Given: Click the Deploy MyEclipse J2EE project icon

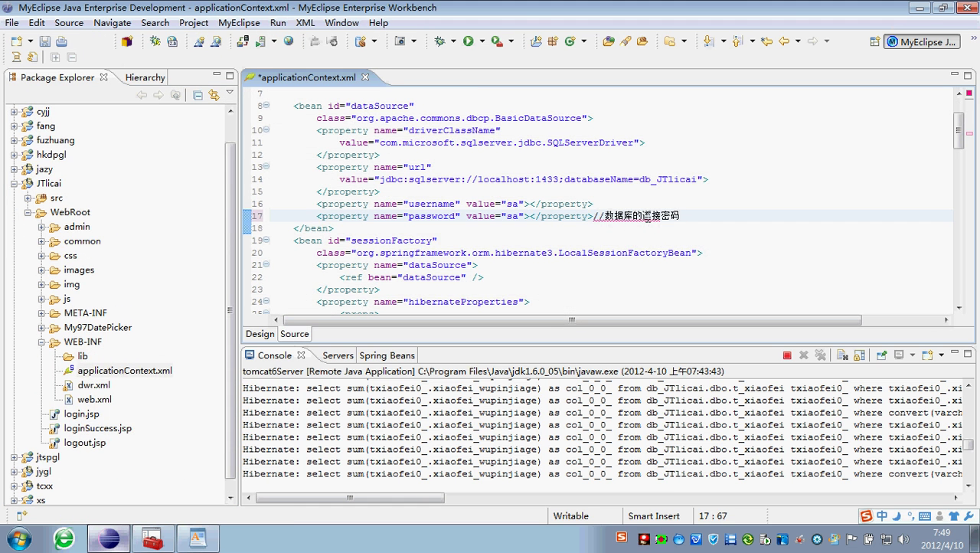Looking at the screenshot, I should click(243, 41).
